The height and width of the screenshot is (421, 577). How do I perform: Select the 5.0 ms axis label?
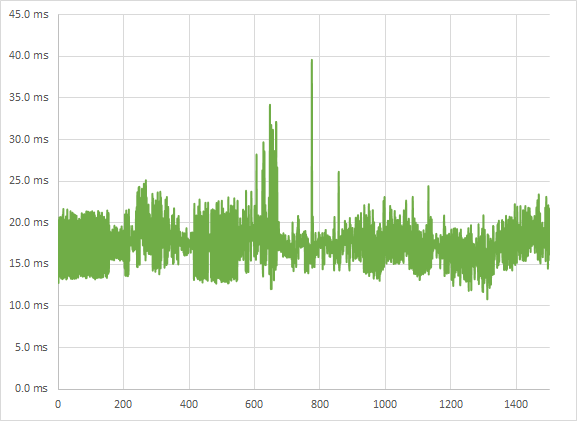[x=31, y=347]
